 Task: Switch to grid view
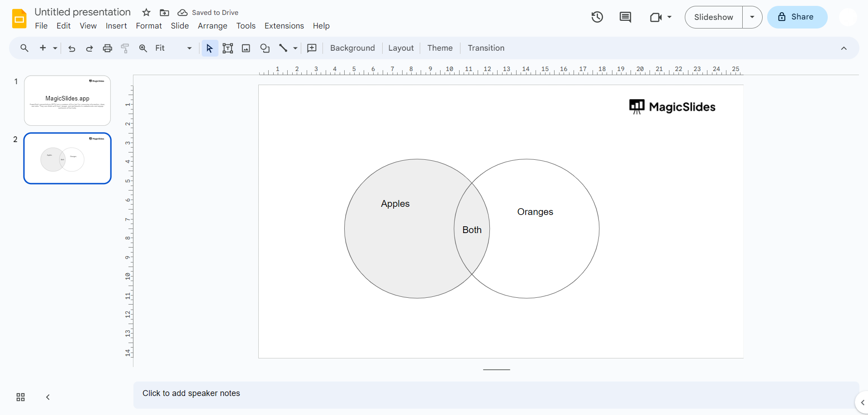coord(20,397)
